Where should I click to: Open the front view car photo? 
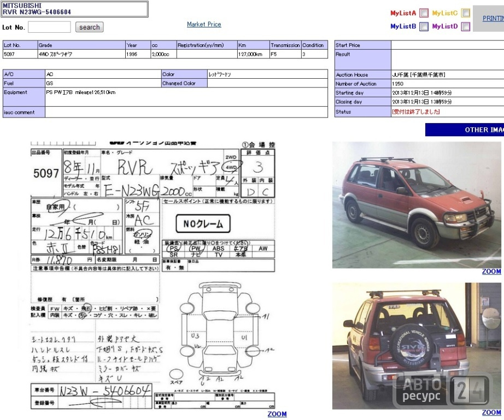pos(417,205)
